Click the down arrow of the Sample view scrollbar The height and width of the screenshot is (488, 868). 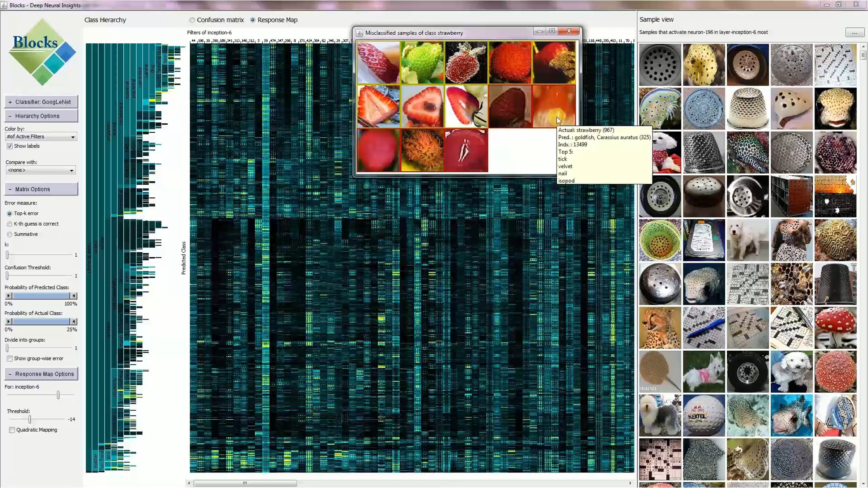(x=863, y=484)
